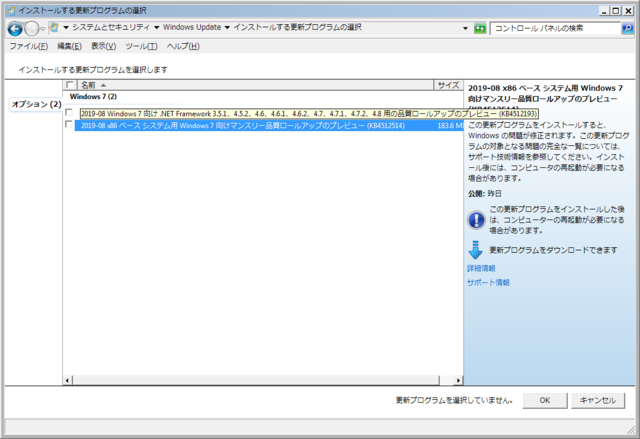Image resolution: width=640 pixels, height=439 pixels.
Task: Sort by 名前 column header
Action: 255,85
